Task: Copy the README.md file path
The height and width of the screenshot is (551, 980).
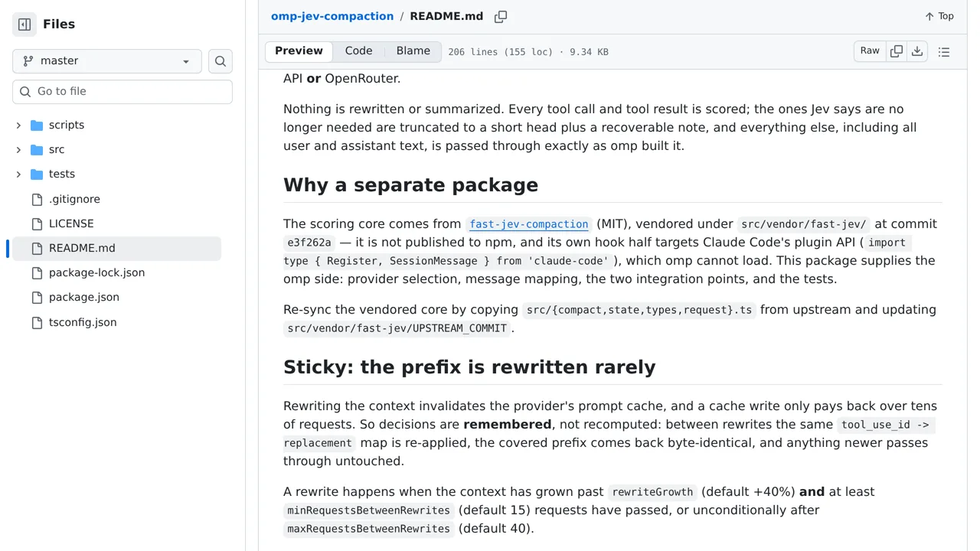Action: (x=501, y=17)
